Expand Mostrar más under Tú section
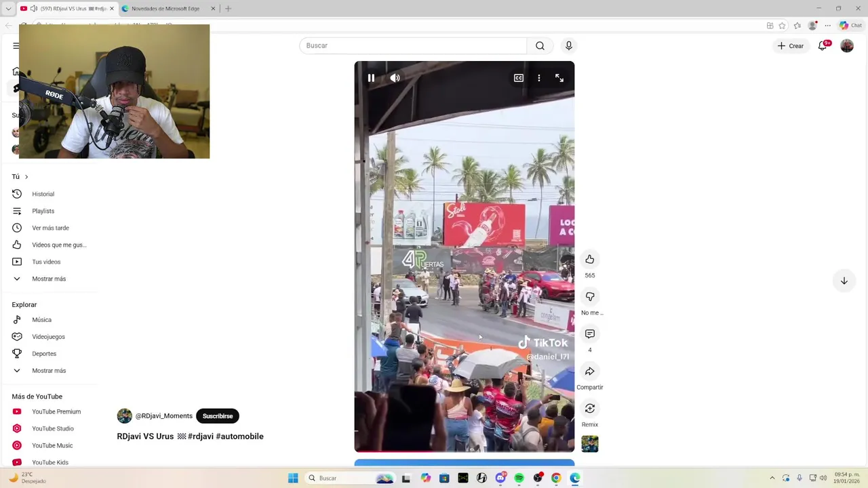The height and width of the screenshot is (488, 868). coord(49,279)
